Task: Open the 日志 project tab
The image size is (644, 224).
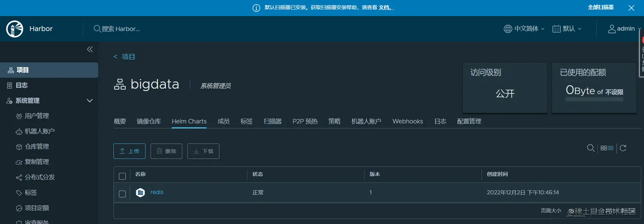Action: pyautogui.click(x=440, y=121)
